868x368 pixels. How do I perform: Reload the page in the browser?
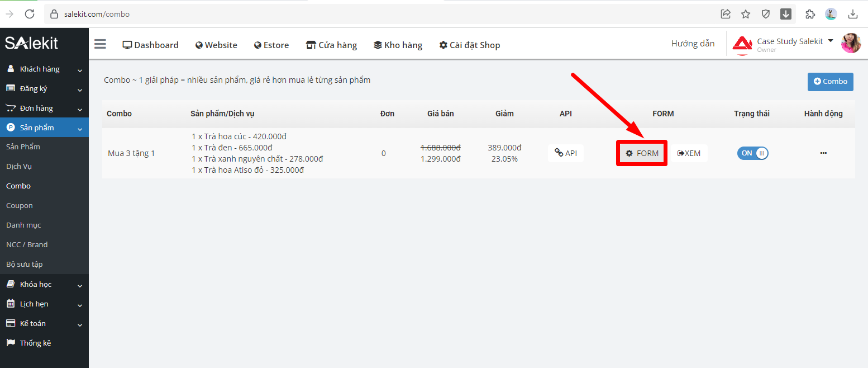30,14
